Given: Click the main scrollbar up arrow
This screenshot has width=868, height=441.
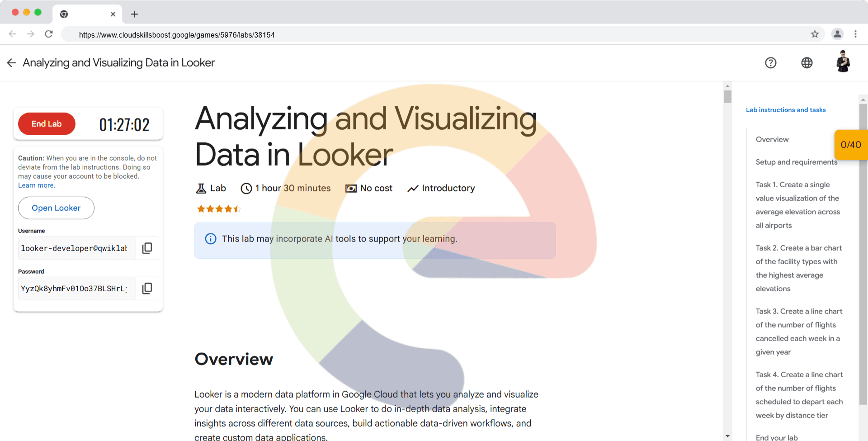Looking at the screenshot, I should pyautogui.click(x=727, y=86).
